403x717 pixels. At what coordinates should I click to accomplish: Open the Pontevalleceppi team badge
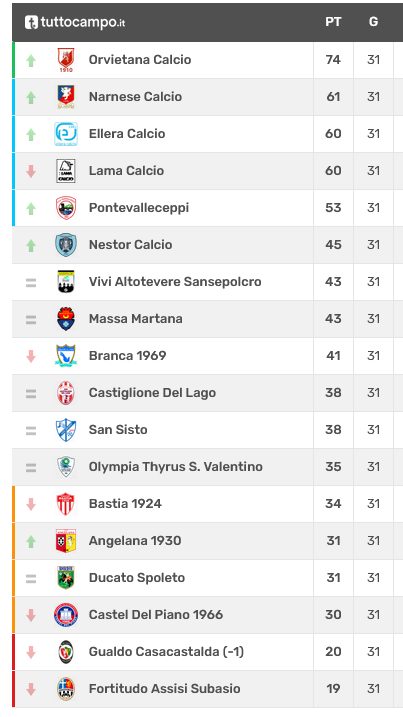coord(66,208)
